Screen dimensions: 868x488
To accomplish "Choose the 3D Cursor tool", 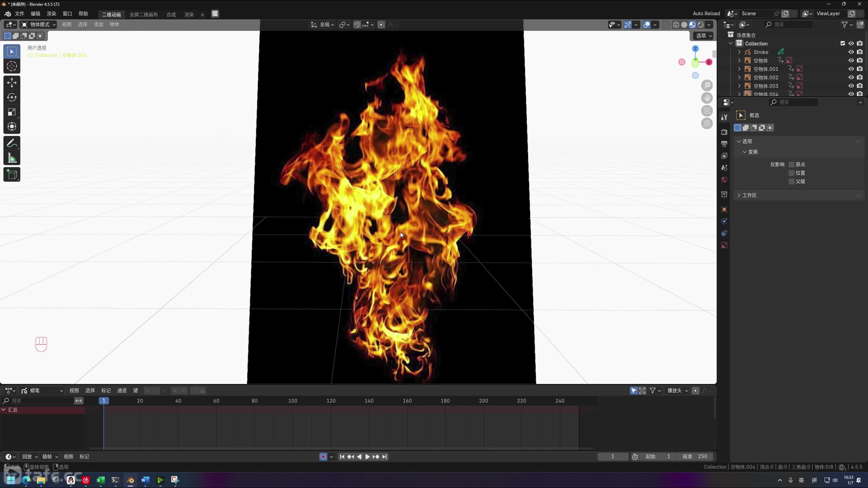I will click(12, 66).
